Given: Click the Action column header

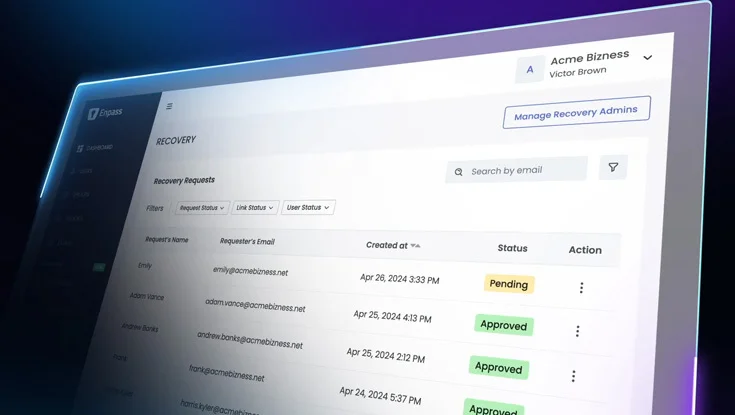Looking at the screenshot, I should tap(585, 250).
